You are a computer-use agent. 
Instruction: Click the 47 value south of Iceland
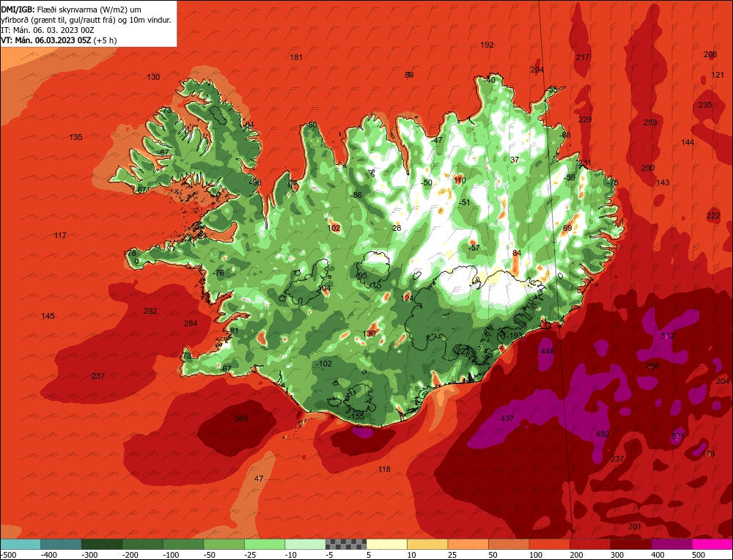[259, 479]
